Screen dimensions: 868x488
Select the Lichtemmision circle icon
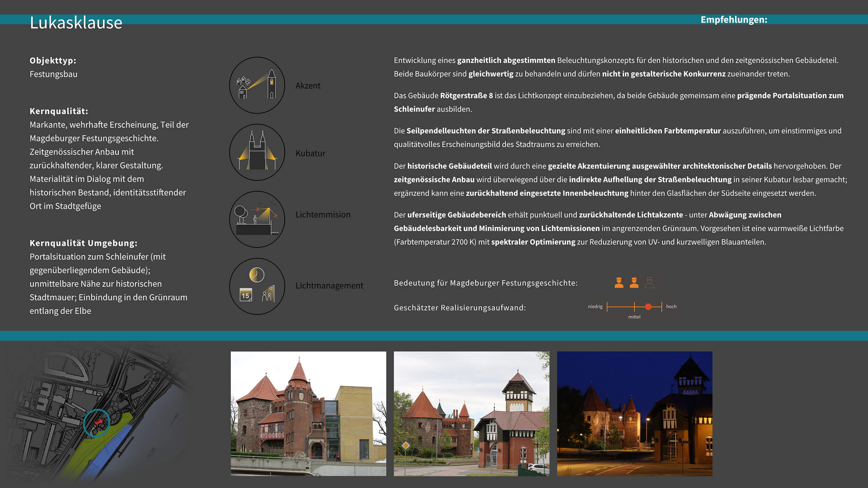tap(257, 219)
